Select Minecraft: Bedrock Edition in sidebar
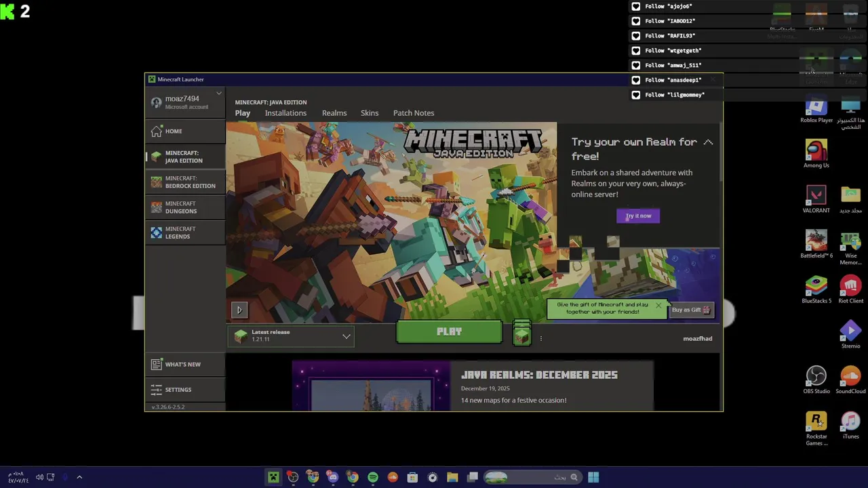 tap(185, 182)
